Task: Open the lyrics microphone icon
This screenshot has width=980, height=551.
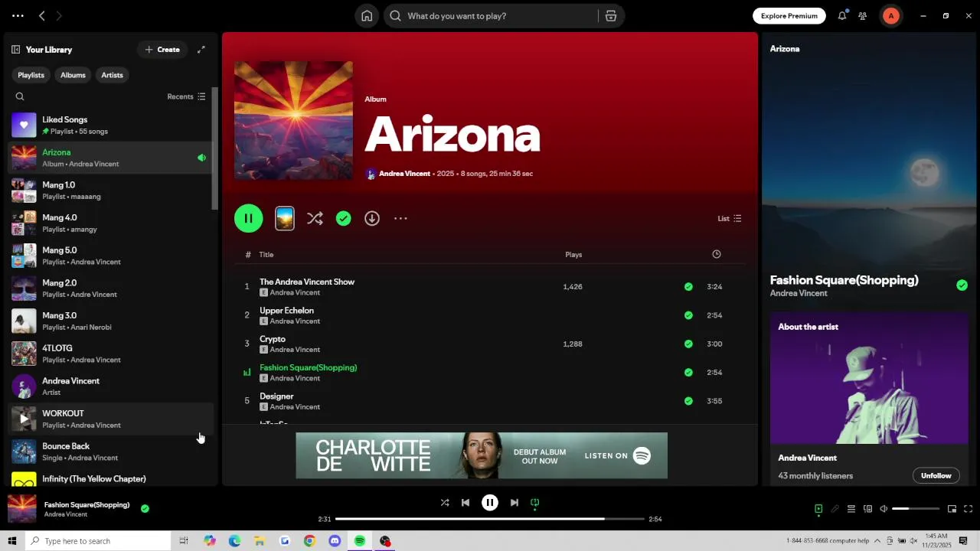Action: (835, 509)
